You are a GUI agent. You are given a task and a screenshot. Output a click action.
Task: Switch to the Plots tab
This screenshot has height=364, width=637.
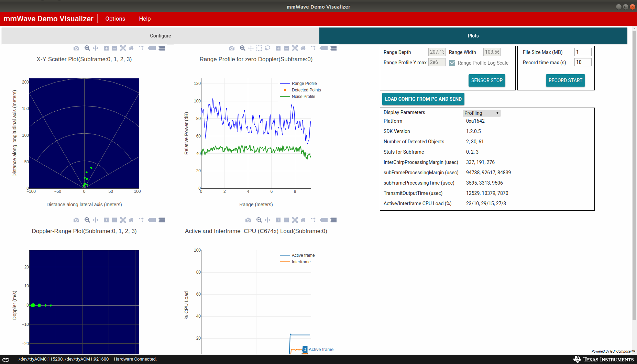click(473, 36)
